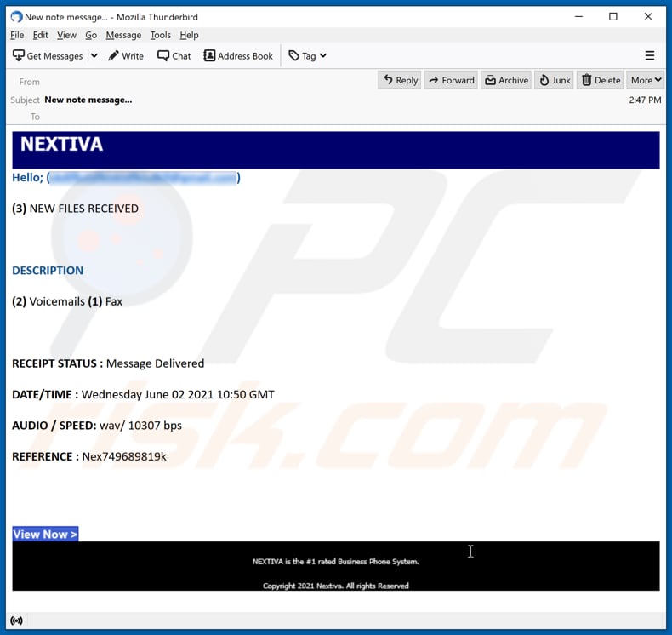Open the Help menu
The height and width of the screenshot is (635, 672).
tap(189, 35)
